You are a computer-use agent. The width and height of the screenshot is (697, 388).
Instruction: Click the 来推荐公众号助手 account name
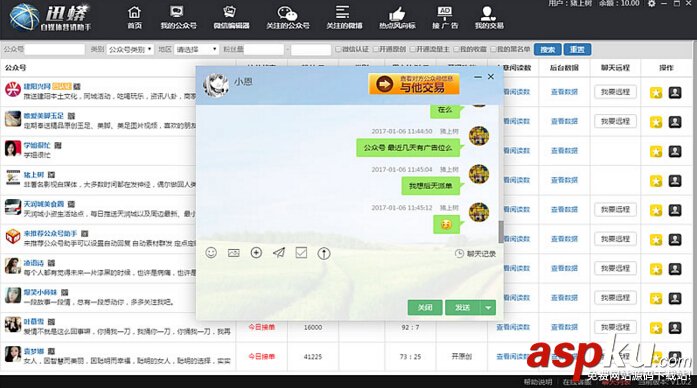50,233
